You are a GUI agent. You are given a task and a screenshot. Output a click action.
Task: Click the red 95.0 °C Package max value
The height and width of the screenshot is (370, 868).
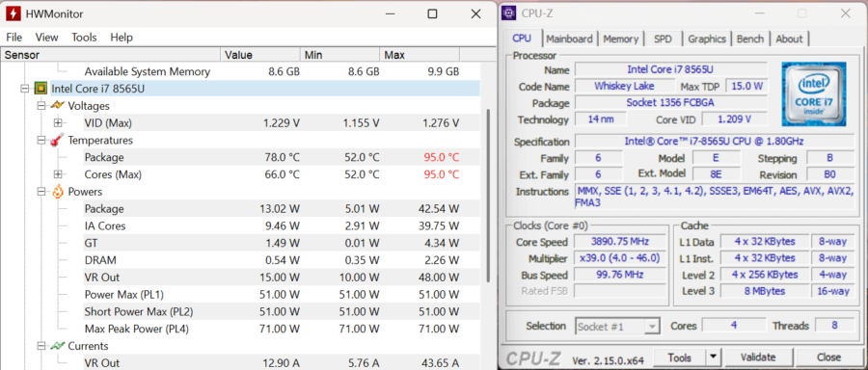[441, 158]
